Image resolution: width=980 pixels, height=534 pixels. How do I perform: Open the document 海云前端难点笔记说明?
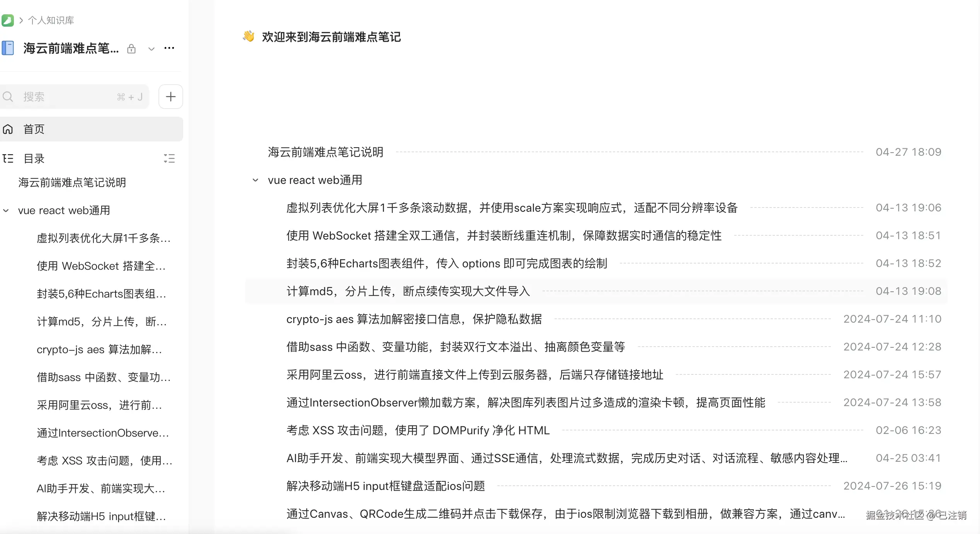tap(325, 152)
